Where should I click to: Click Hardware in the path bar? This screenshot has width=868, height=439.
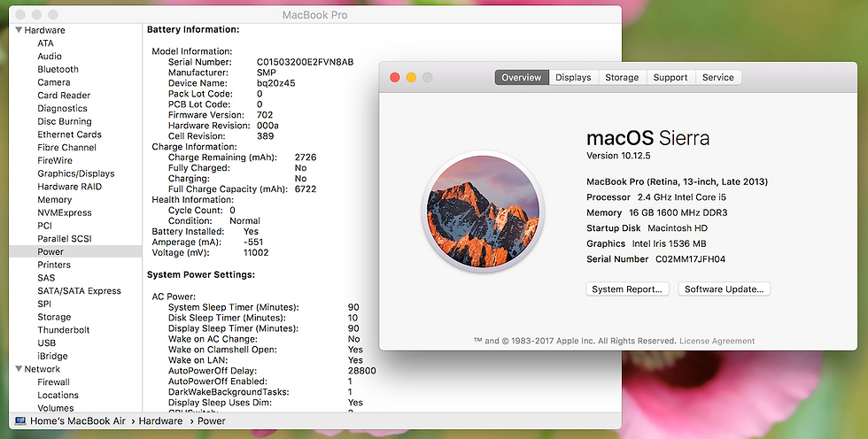tap(160, 420)
